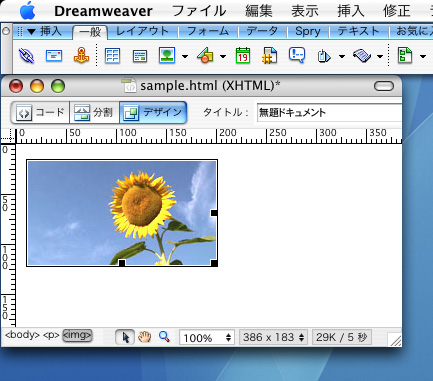Open the image insert dropdown arrow

pos(185,56)
